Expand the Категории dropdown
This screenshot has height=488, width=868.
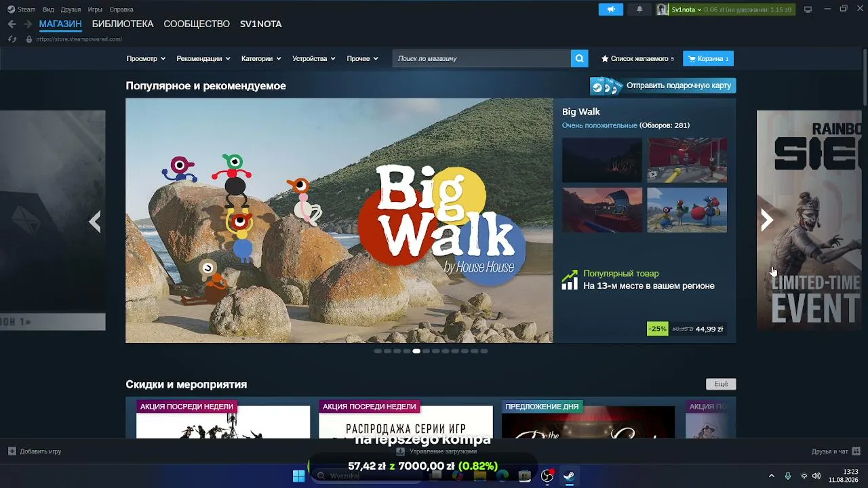(x=261, y=59)
